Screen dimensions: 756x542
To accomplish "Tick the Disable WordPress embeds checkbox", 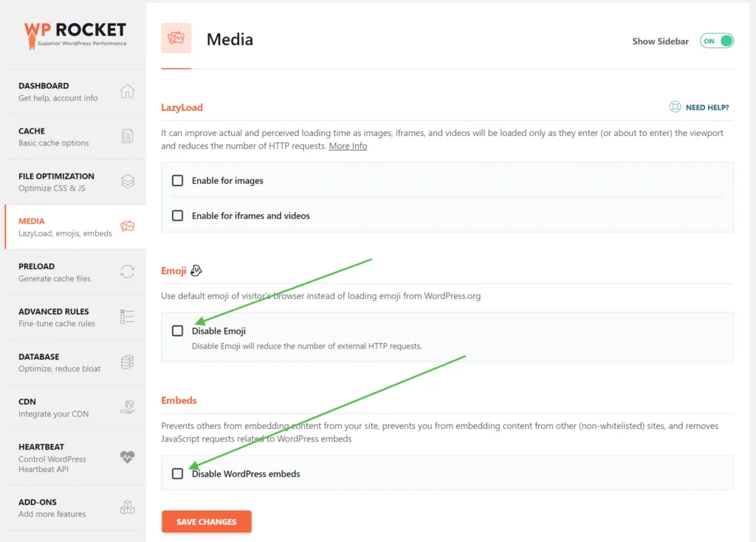I will [x=177, y=473].
